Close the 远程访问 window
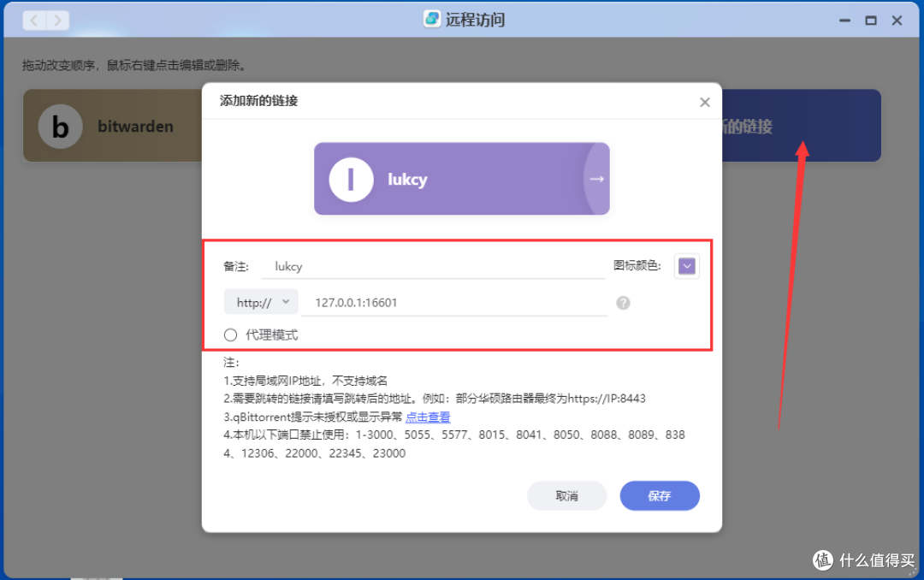The image size is (924, 580). coord(897,21)
